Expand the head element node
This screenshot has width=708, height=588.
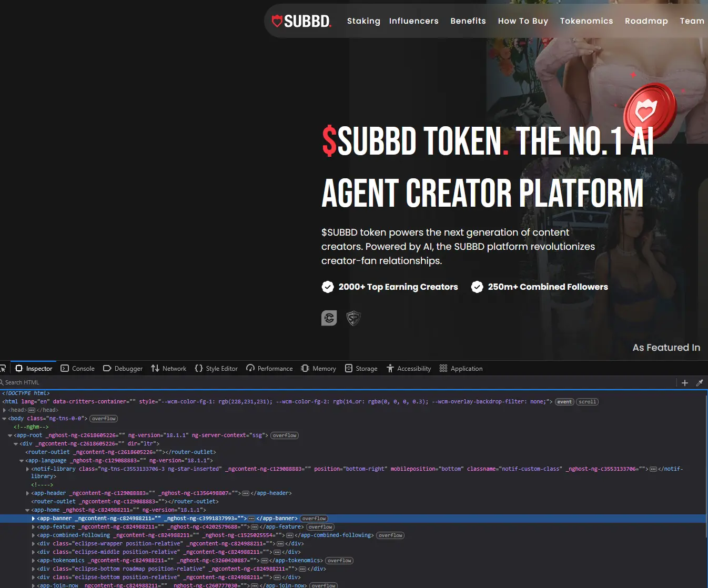(5, 410)
